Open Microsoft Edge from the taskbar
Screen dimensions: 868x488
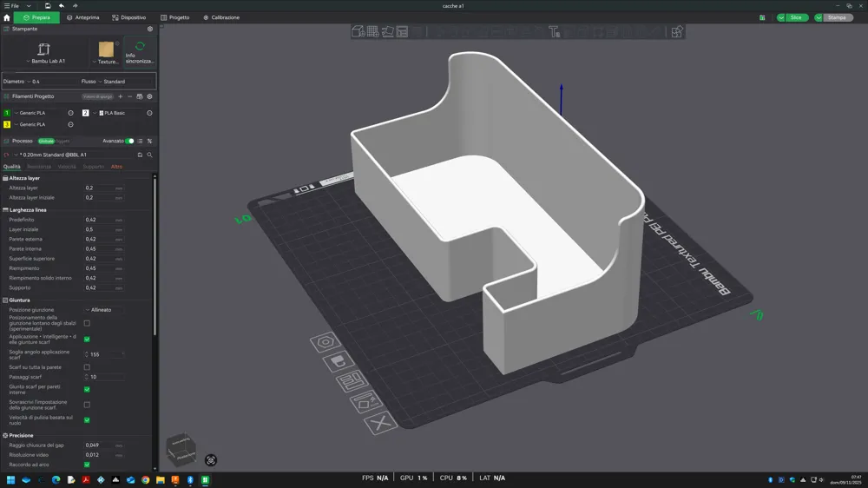tap(56, 480)
